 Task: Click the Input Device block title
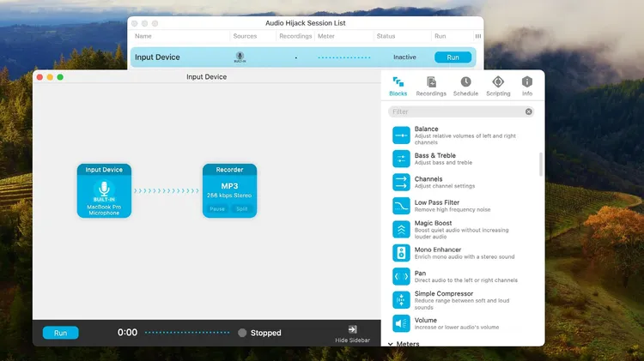tap(104, 170)
